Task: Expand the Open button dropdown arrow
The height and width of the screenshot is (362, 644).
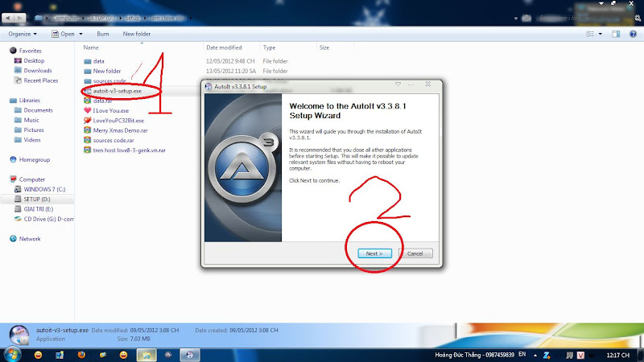Action: 82,34
